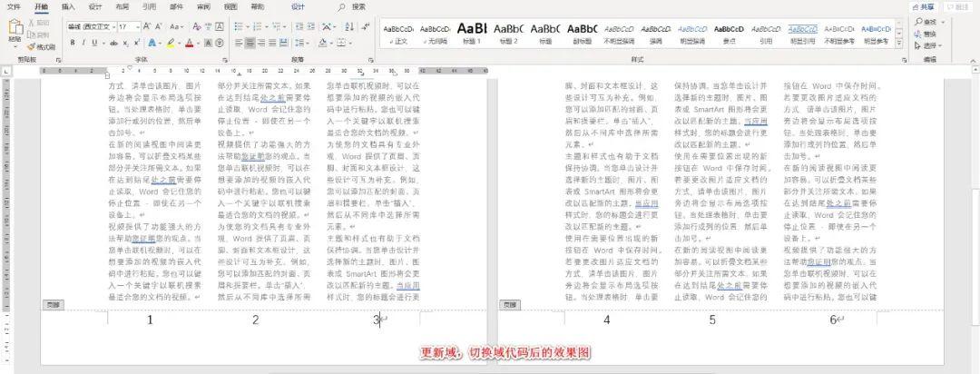Click the 搜索 search field
Viewport: 980px width, 374px height.
358,7
